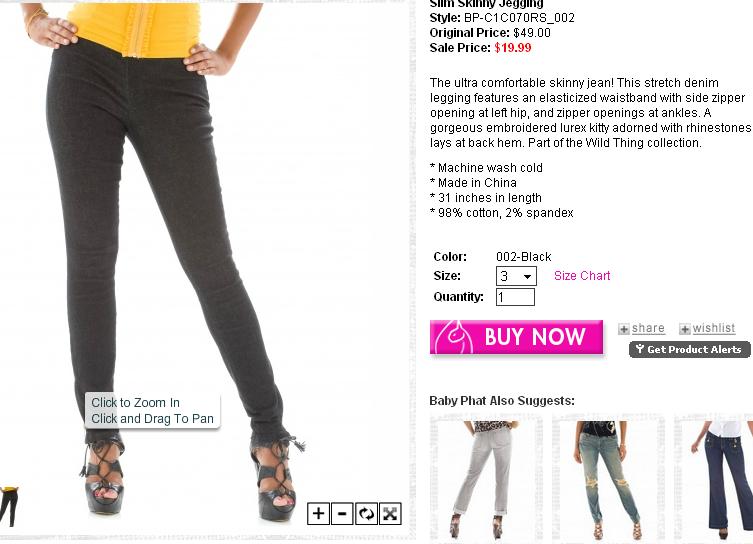Click the Quantity input field
Viewport: 753px width, 544px height.
click(515, 297)
